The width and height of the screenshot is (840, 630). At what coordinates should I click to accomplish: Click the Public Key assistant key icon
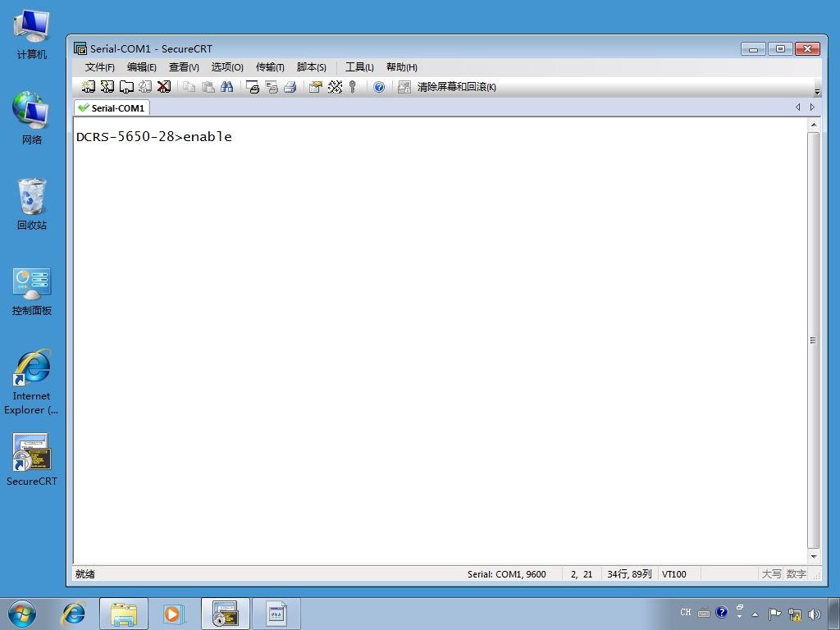click(x=353, y=87)
